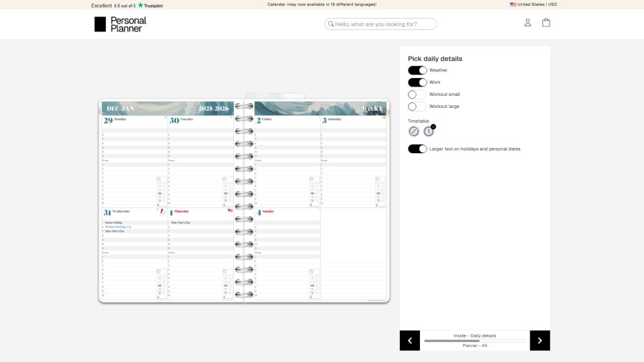Enable the Workout large toggle
This screenshot has height=362, width=644.
(x=417, y=107)
